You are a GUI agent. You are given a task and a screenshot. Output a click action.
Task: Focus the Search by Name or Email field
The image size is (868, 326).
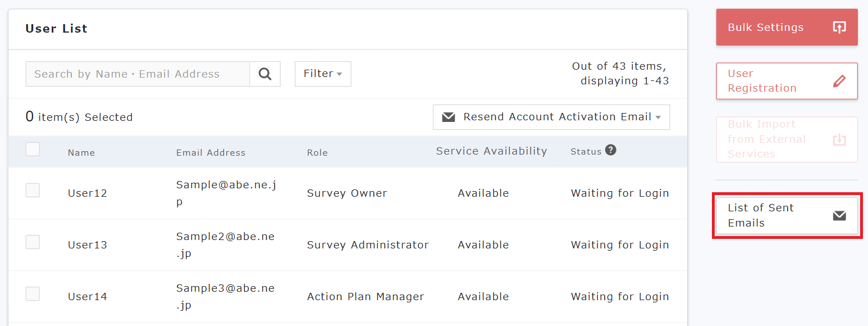pyautogui.click(x=138, y=74)
